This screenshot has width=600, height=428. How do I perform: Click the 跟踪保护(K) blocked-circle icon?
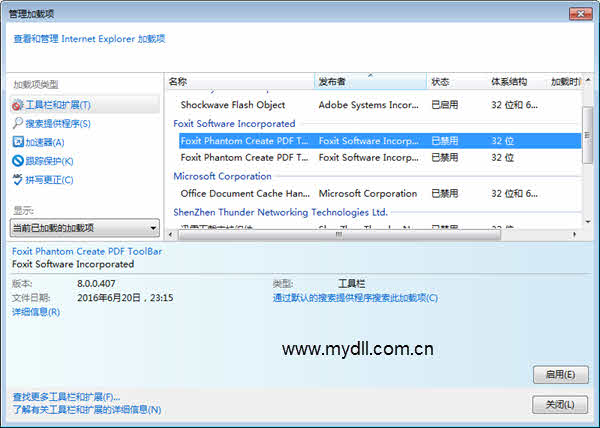tap(18, 161)
